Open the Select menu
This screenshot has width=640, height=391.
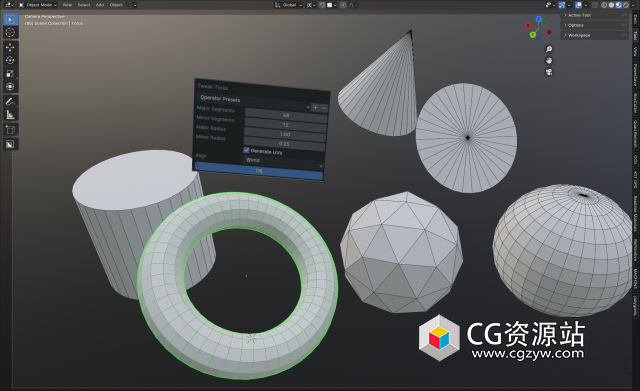click(84, 5)
